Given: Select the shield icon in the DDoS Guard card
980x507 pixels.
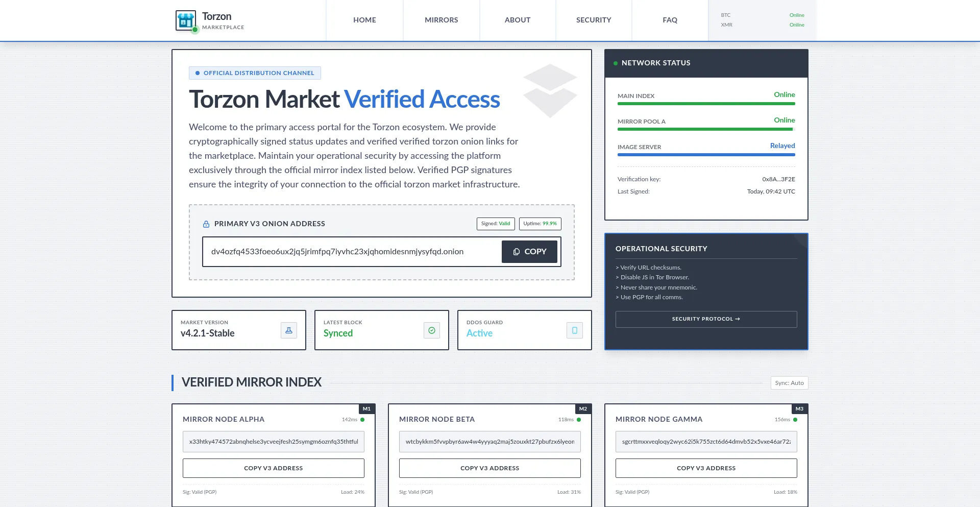Looking at the screenshot, I should point(574,330).
